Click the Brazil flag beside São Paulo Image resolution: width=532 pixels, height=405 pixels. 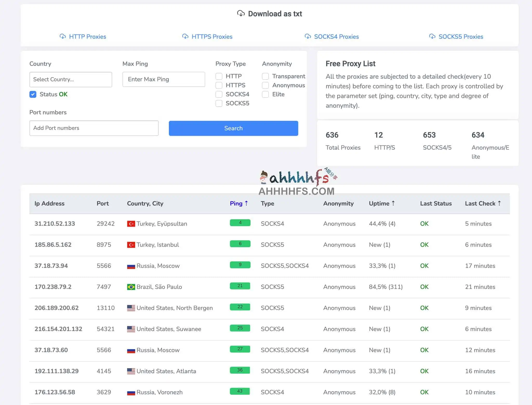(131, 287)
